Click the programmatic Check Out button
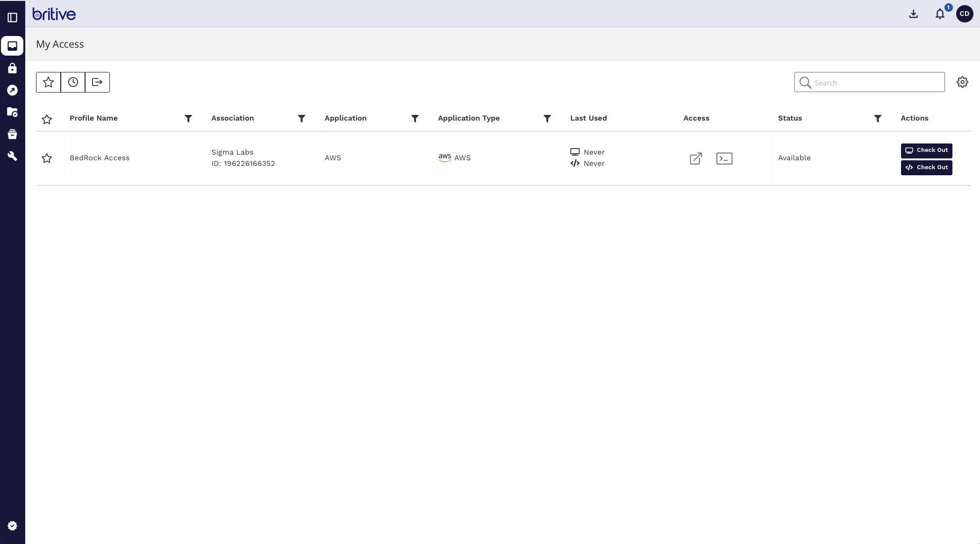 tap(926, 168)
